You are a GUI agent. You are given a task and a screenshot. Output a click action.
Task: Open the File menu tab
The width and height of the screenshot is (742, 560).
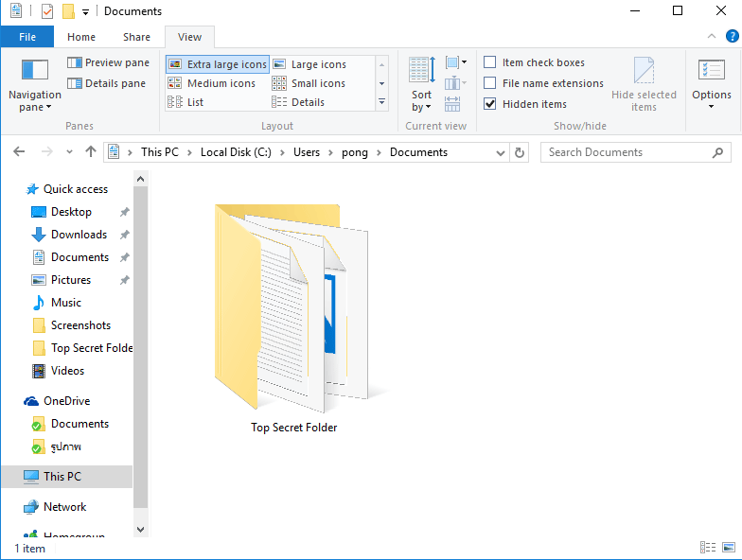pyautogui.click(x=27, y=37)
